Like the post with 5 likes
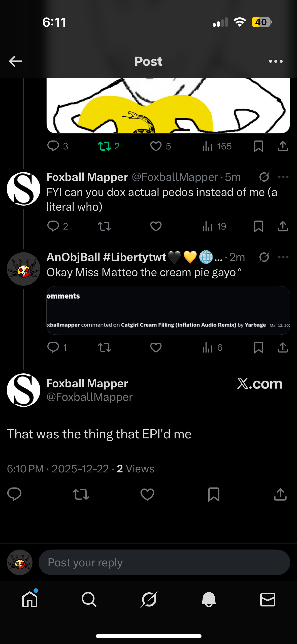Screen dimensions: 297x644 click(x=156, y=146)
